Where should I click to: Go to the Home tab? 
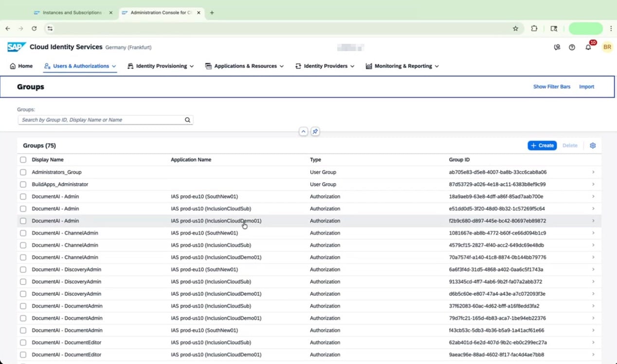click(x=21, y=66)
